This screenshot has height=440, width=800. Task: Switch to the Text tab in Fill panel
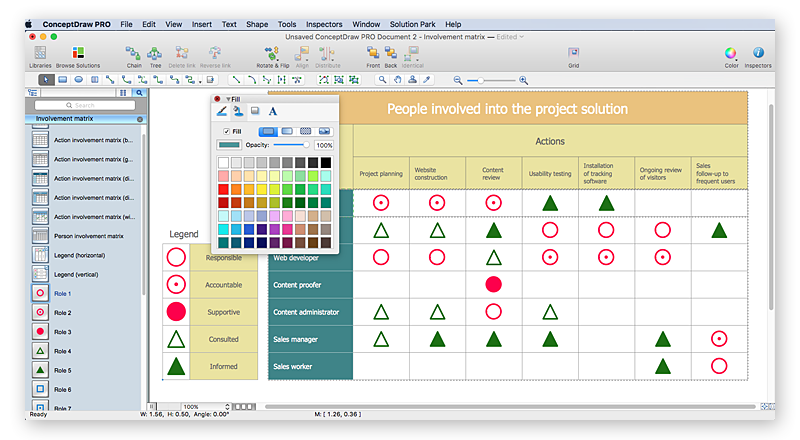[272, 111]
